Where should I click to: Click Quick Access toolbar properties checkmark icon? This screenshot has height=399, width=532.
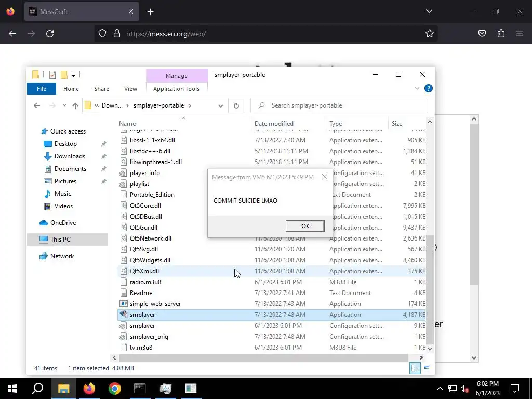[x=52, y=75]
